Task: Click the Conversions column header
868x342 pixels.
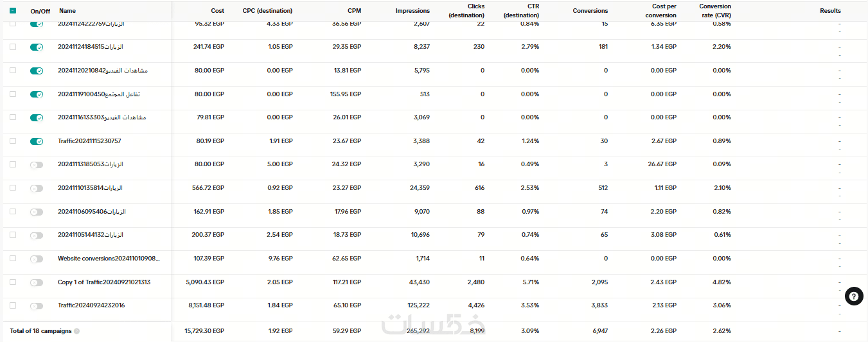Action: [590, 11]
